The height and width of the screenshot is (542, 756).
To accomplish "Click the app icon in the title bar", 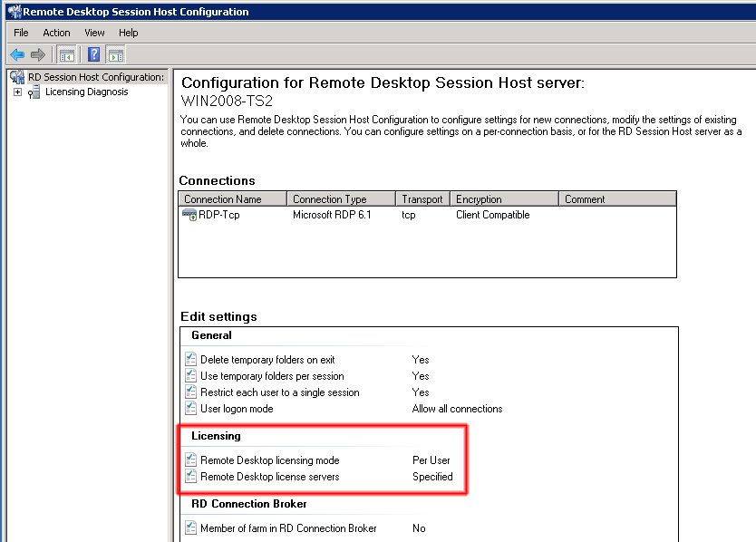I will (15, 11).
